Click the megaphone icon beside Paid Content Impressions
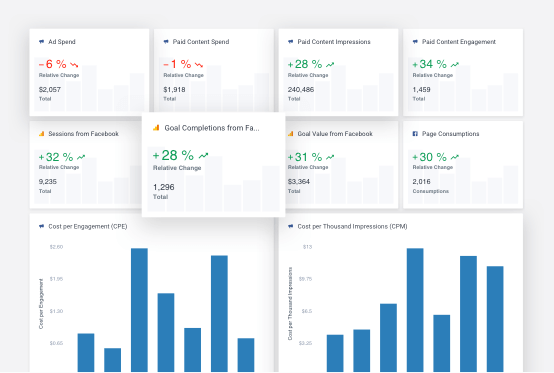This screenshot has width=554, height=373. [290, 42]
